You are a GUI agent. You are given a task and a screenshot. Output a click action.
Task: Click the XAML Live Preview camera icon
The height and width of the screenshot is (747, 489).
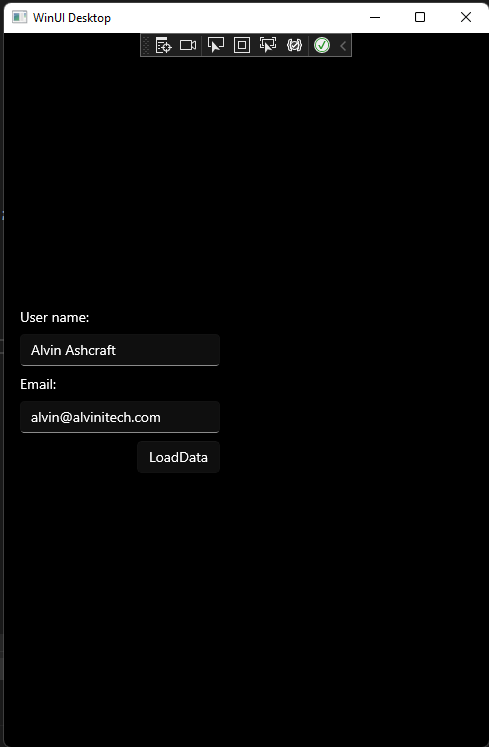[188, 45]
